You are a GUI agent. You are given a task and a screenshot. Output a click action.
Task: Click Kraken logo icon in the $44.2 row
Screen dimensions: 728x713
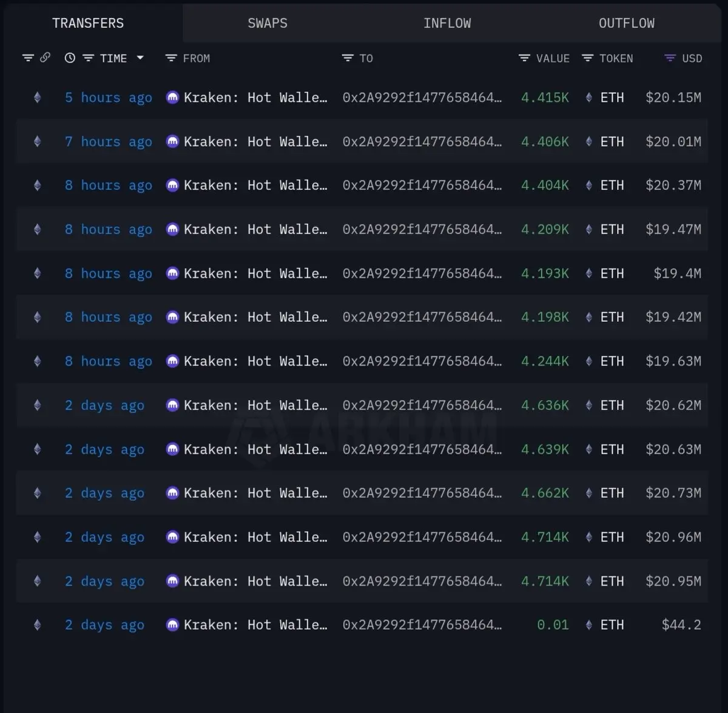tap(172, 624)
